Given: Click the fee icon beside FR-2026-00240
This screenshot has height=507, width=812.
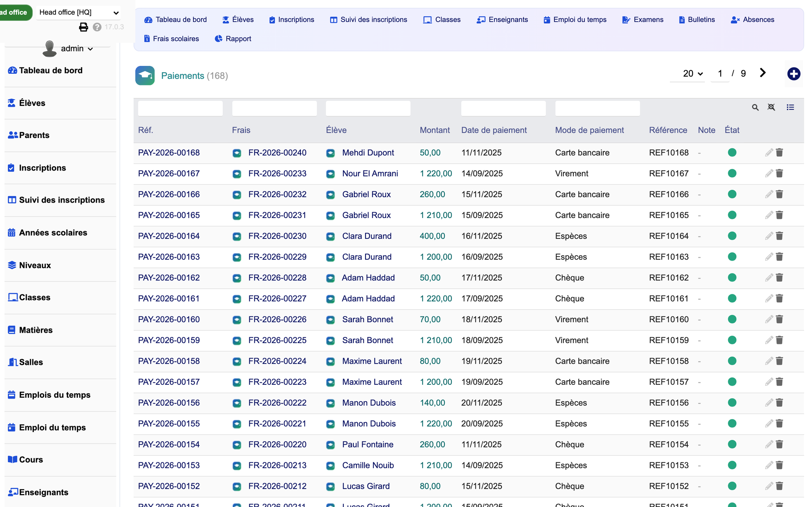Looking at the screenshot, I should click(237, 153).
